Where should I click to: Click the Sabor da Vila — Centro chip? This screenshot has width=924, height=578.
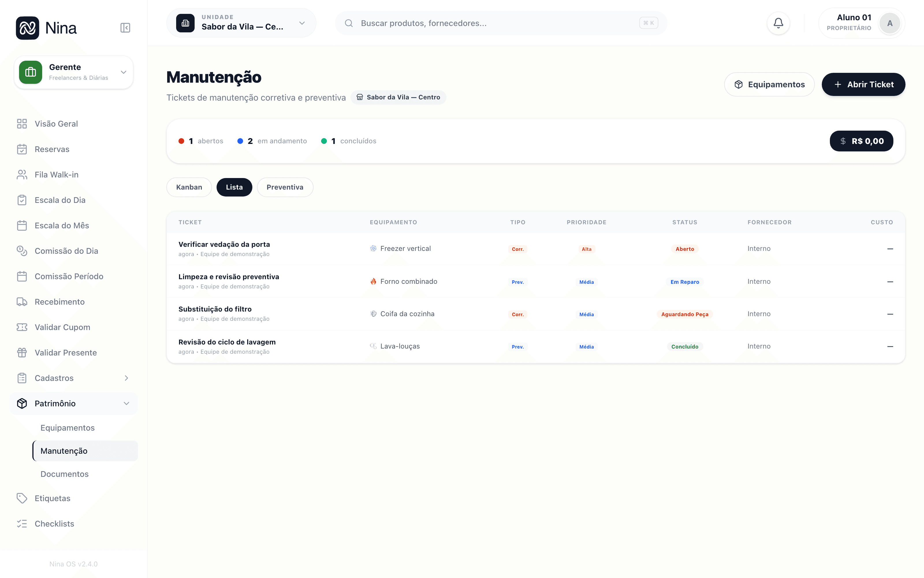[x=398, y=97]
